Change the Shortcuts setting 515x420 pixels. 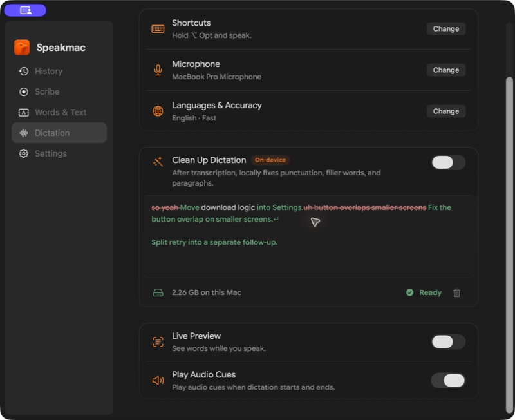tap(446, 28)
